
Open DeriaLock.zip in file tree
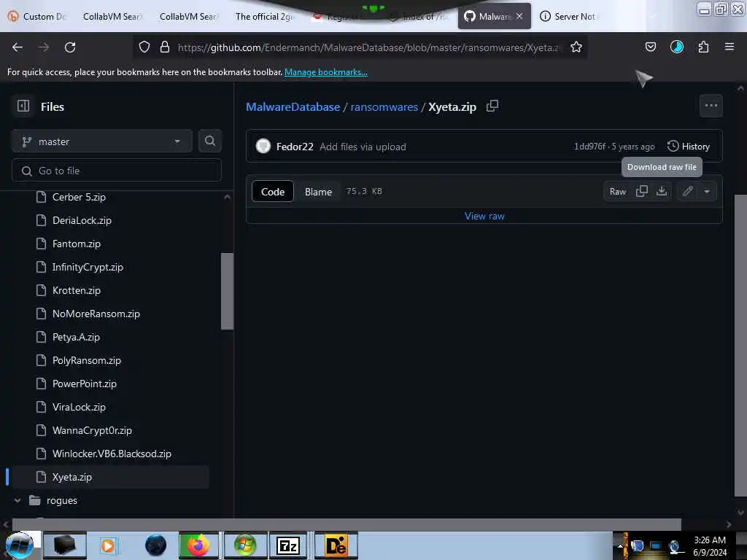(x=82, y=220)
